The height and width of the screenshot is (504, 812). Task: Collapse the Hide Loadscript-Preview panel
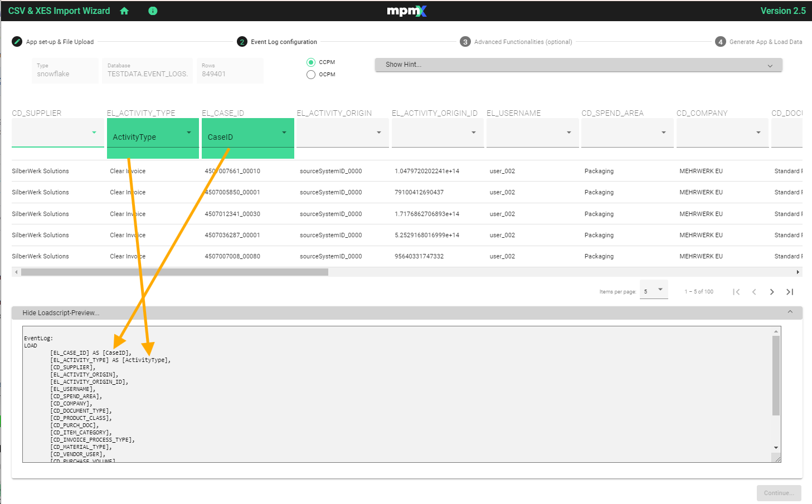[407, 313]
